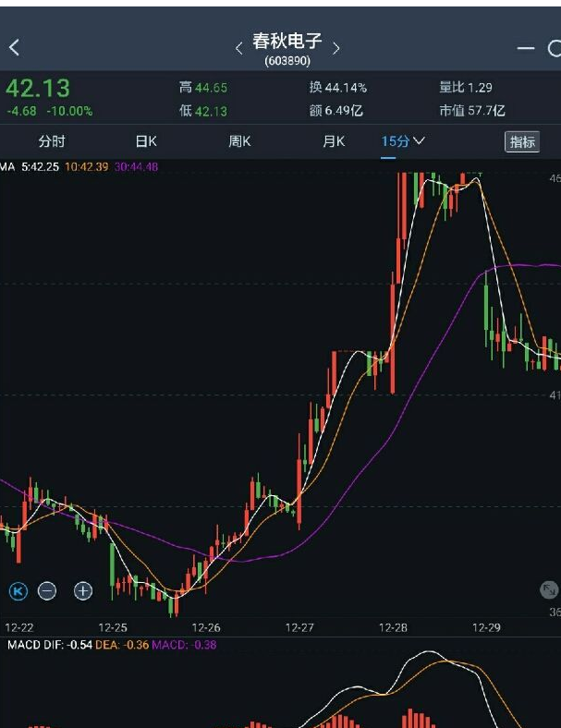Open the 15分 interval dropdown
Screen dimensions: 561x728
coord(403,141)
